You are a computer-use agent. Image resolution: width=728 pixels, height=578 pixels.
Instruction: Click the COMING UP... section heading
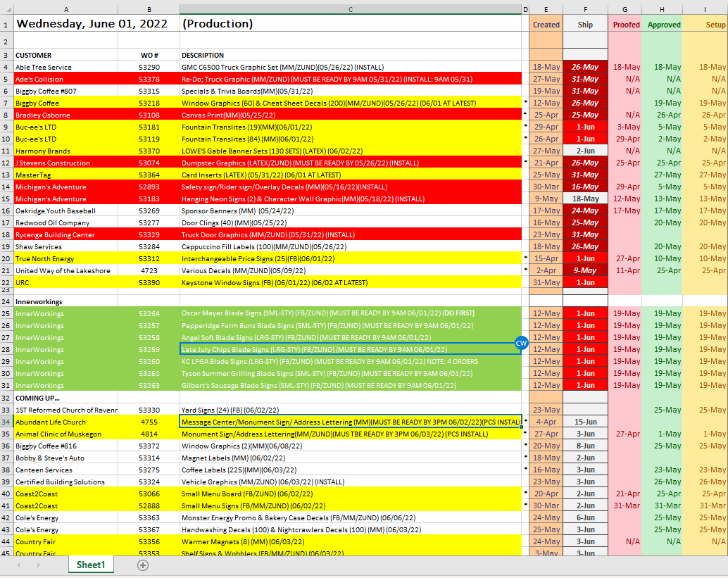click(x=66, y=398)
